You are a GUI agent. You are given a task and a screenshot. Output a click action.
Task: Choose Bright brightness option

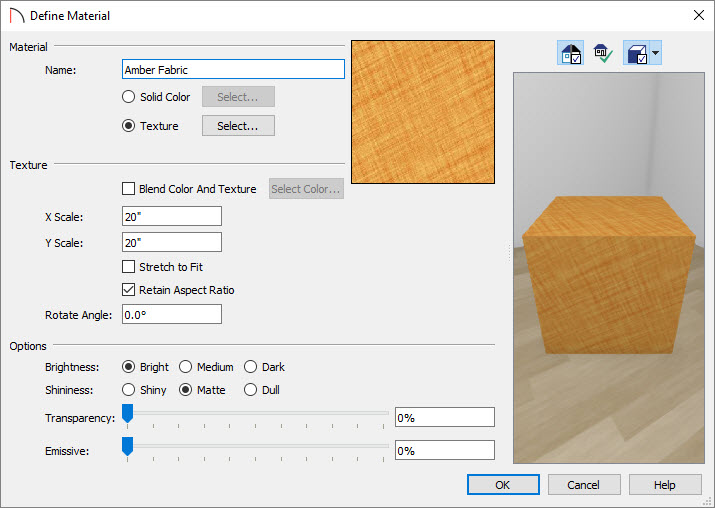129,367
